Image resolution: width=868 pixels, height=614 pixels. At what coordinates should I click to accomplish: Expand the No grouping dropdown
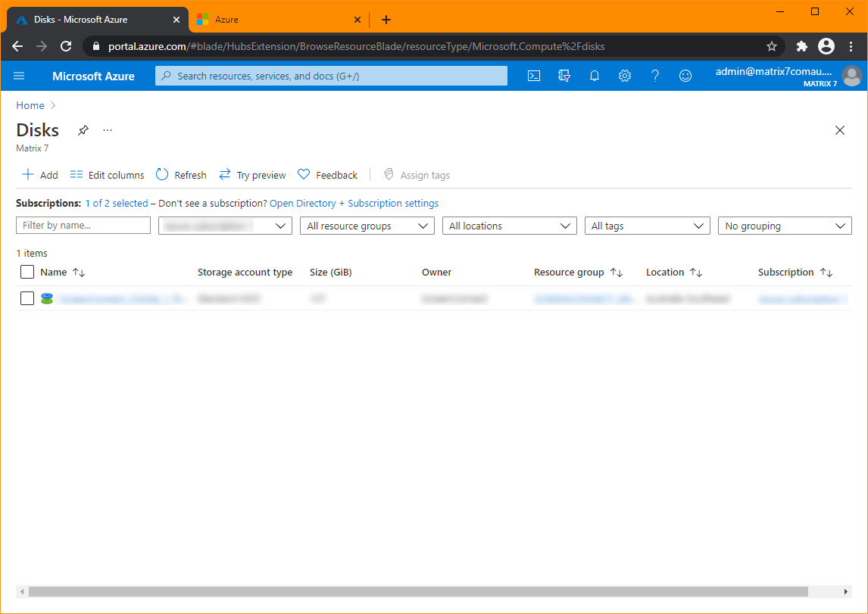click(x=785, y=226)
